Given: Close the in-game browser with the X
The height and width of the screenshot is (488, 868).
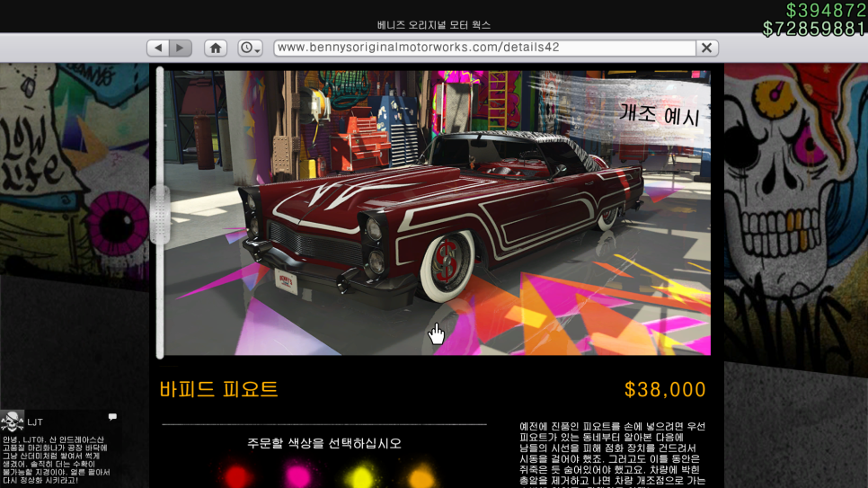Looking at the screenshot, I should point(707,48).
